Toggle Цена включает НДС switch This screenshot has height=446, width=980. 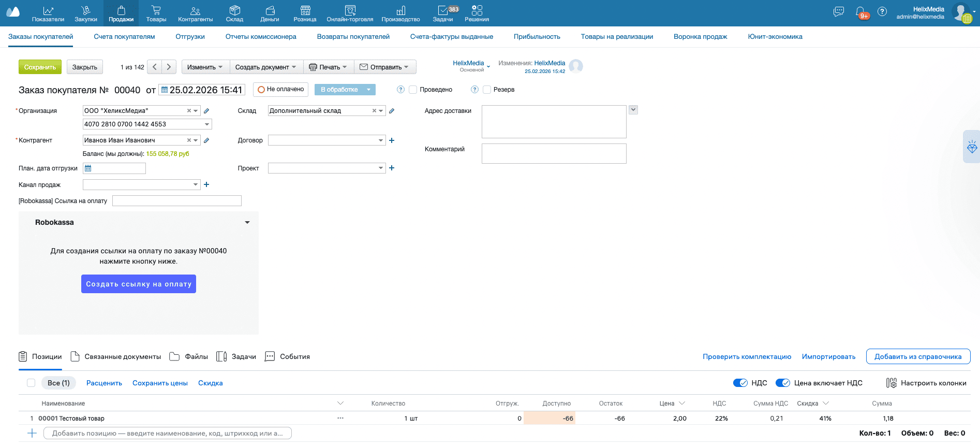pos(783,383)
